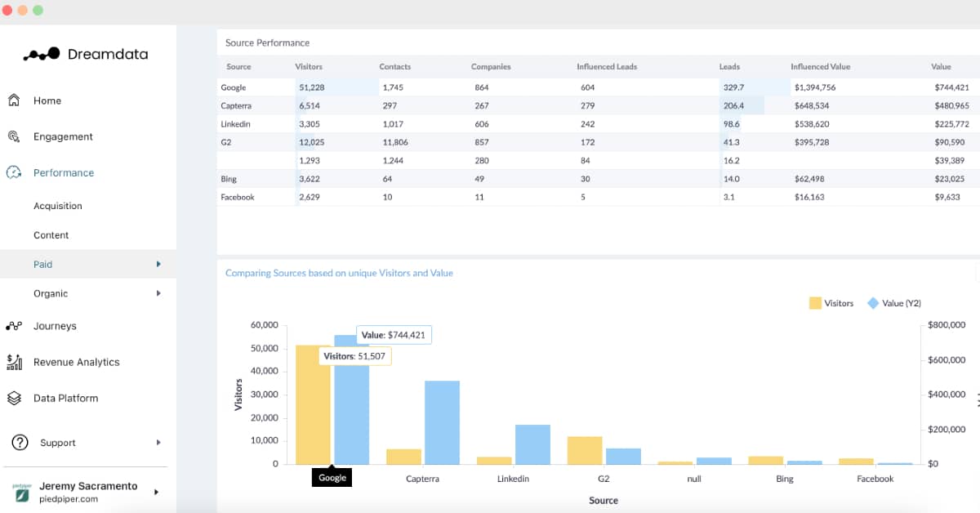Click the blue Capterra value bar

click(442, 422)
